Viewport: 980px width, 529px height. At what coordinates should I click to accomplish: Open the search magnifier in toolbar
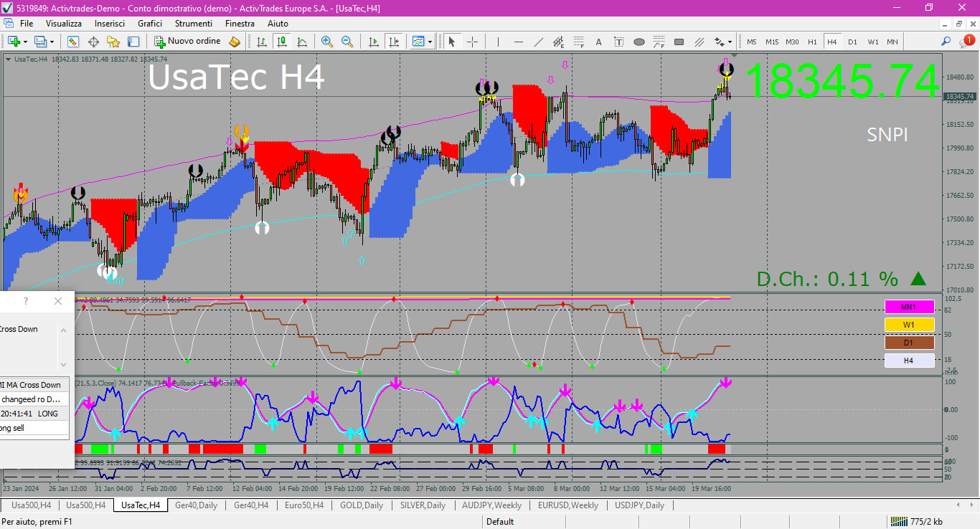coord(946,42)
